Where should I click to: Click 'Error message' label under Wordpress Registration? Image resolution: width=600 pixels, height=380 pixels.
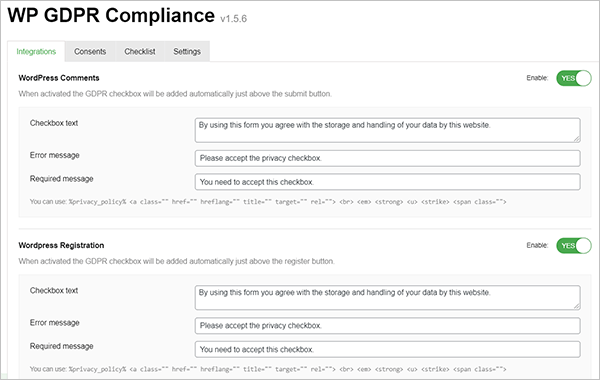click(x=55, y=323)
